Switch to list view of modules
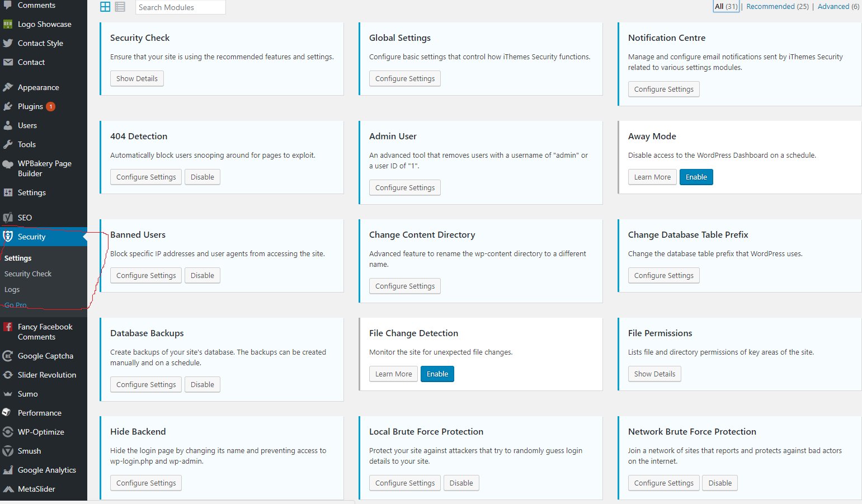The height and width of the screenshot is (504, 862). (120, 7)
